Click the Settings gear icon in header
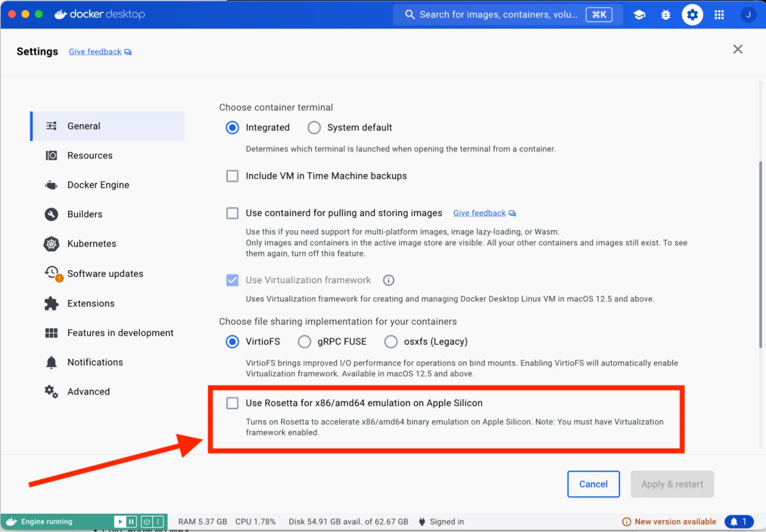766x532 pixels. click(692, 15)
